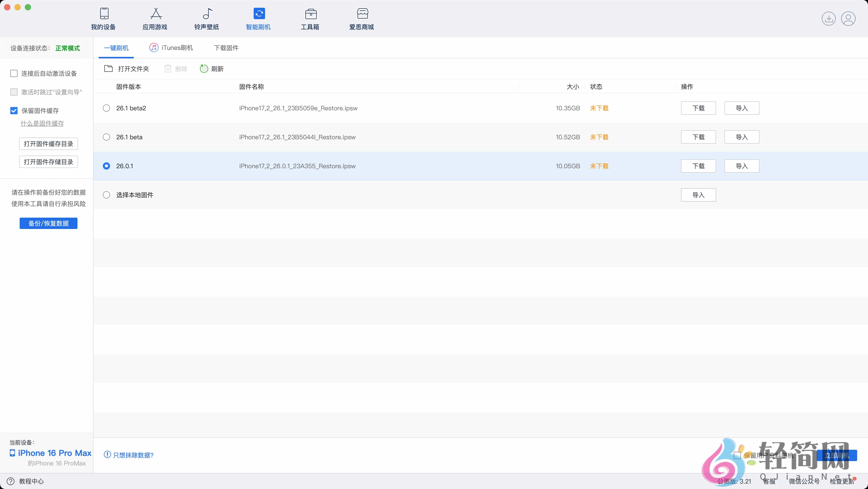Select local firmware (选择本地固件) radio
The height and width of the screenshot is (489, 868).
pyautogui.click(x=106, y=195)
